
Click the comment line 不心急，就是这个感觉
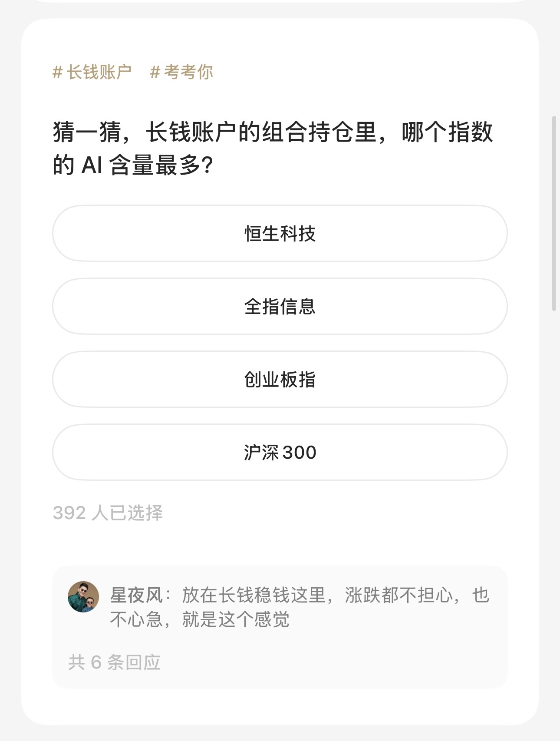click(200, 619)
